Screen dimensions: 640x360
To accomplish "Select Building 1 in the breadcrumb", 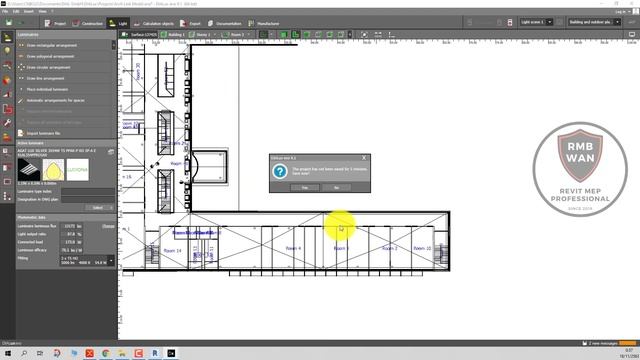I will click(x=173, y=35).
